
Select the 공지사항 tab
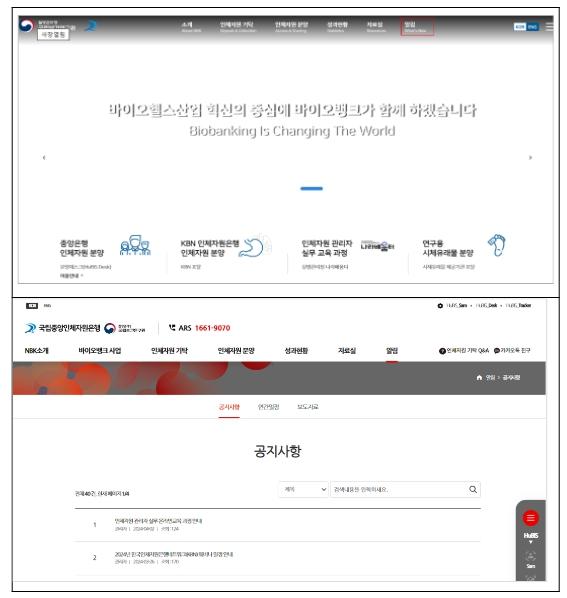click(229, 407)
